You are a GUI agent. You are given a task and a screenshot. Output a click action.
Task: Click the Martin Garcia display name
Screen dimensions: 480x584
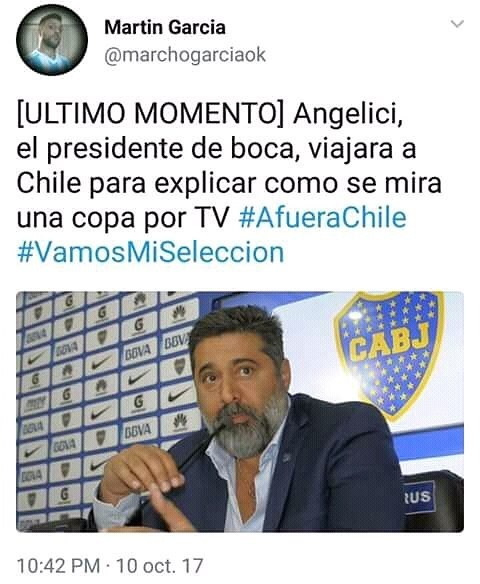pos(165,27)
